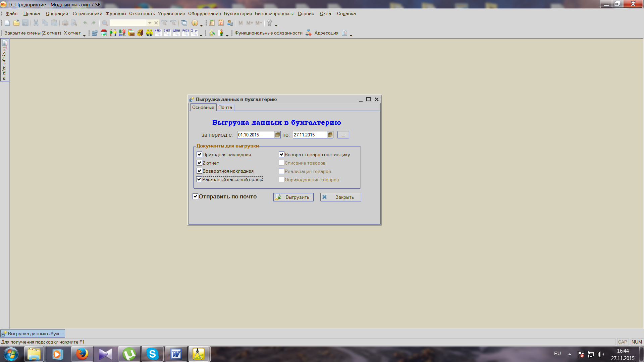Click the wrench settings icon
The height and width of the screenshot is (362, 644).
[269, 23]
